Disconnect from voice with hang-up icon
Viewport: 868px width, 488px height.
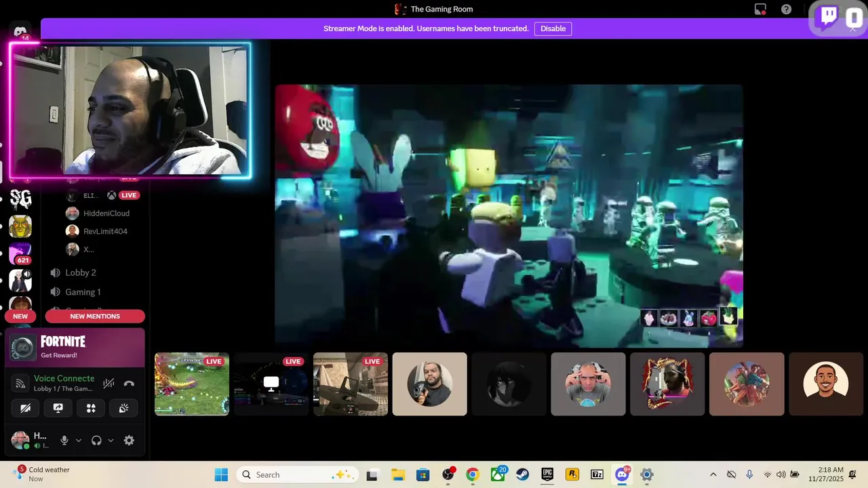129,384
